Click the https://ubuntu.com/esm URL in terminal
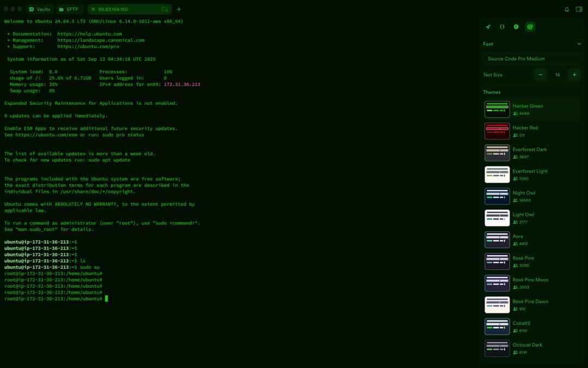Viewport: 588px width, 368px height. click(46, 135)
